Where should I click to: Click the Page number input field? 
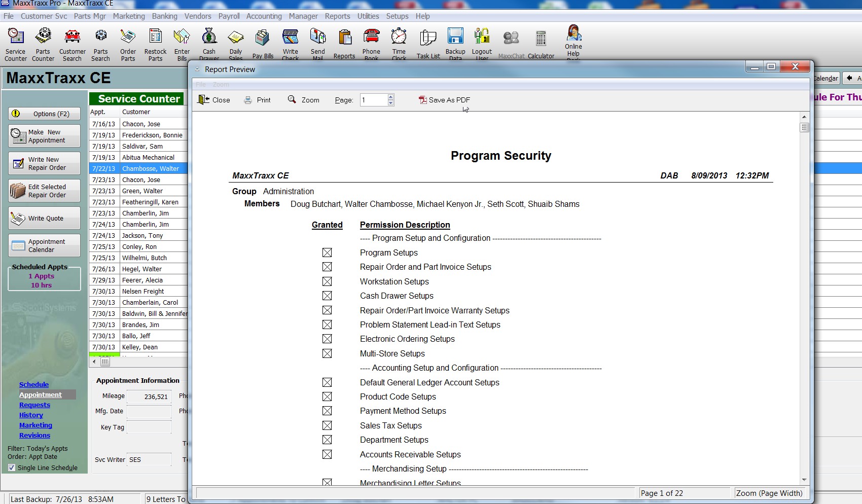[374, 100]
